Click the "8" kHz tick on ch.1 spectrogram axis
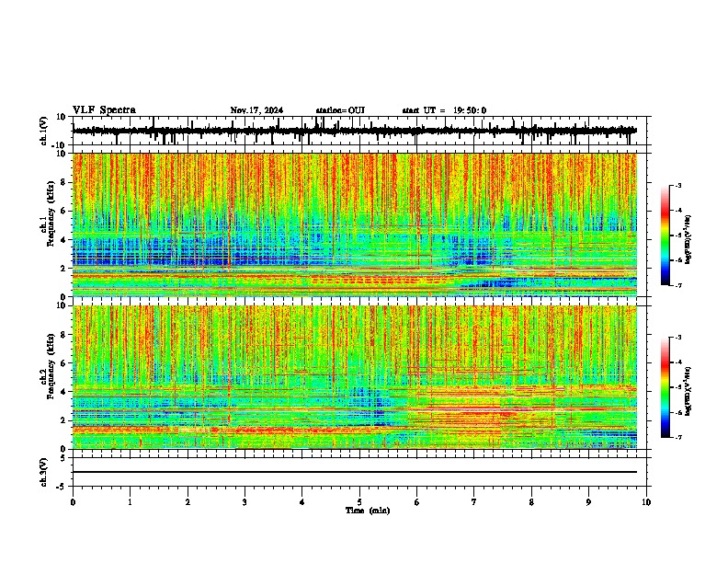The image size is (728, 563). tap(64, 182)
